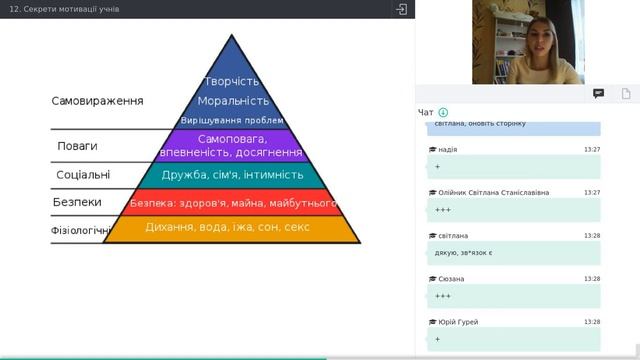Image resolution: width=640 pixels, height=360 pixels.
Task: Click the video progress bar at the bottom
Action: pos(320,358)
